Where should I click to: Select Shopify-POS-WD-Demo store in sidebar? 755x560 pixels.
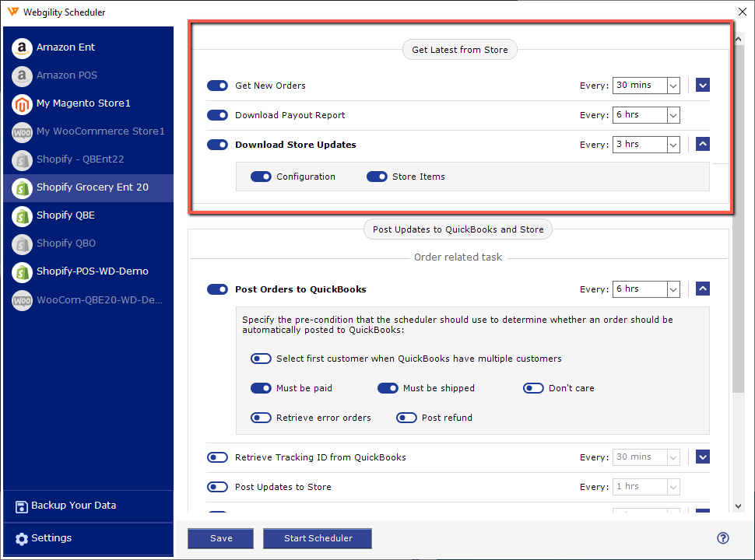[x=88, y=271]
